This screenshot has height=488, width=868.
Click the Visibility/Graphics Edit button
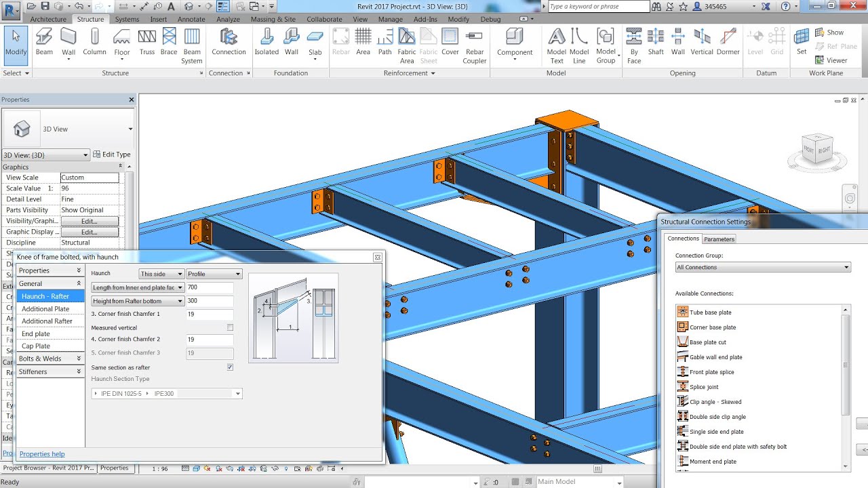click(90, 221)
